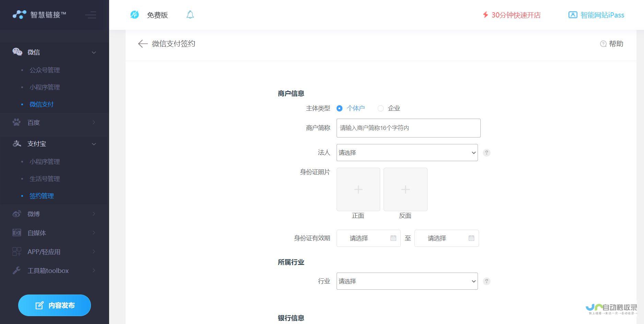Viewport: 644px width, 324px height.
Task: Expand the 自媒体 menu chevron
Action: (94, 233)
